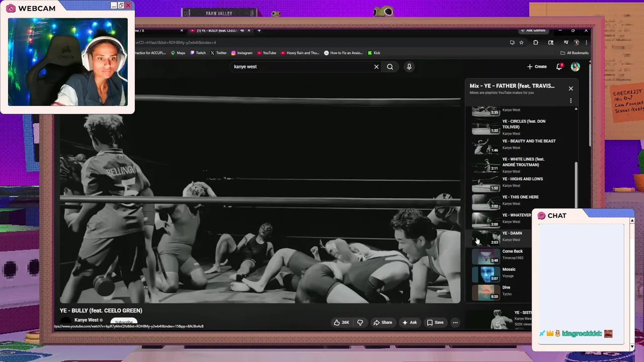Open the Twitter bookmark

pos(218,53)
